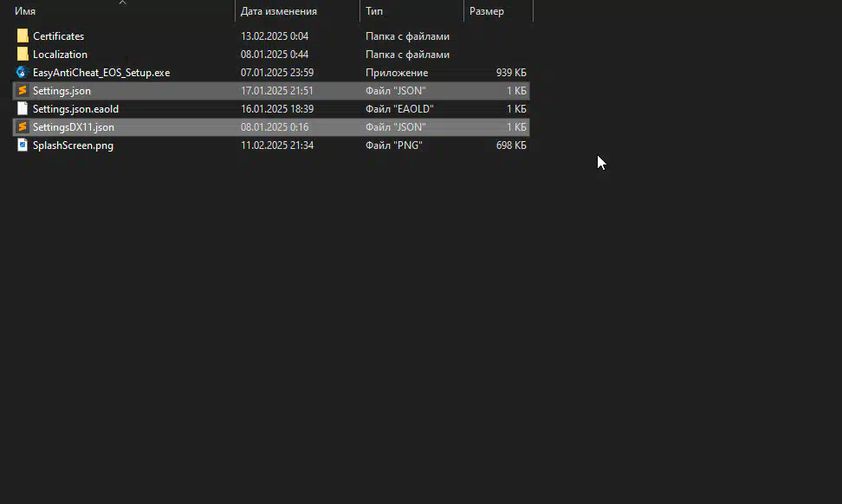Click date 13.02.2025 0:04 of Certificates

pyautogui.click(x=275, y=36)
